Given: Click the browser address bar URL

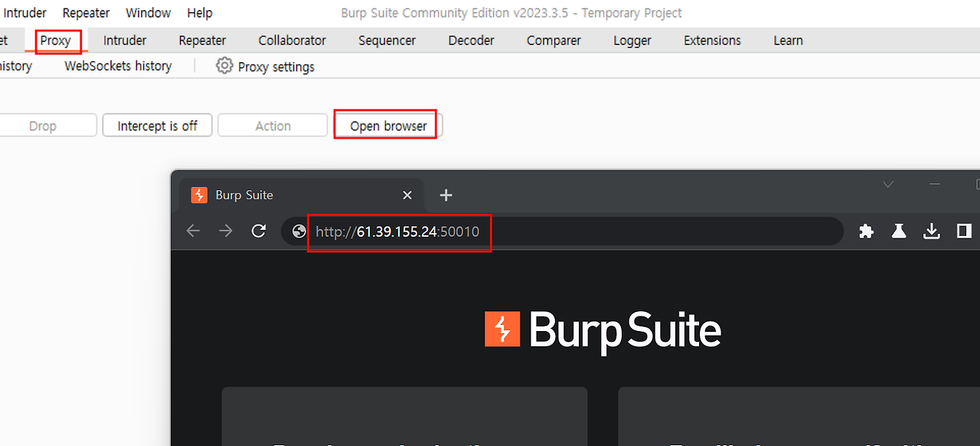Looking at the screenshot, I should [398, 231].
